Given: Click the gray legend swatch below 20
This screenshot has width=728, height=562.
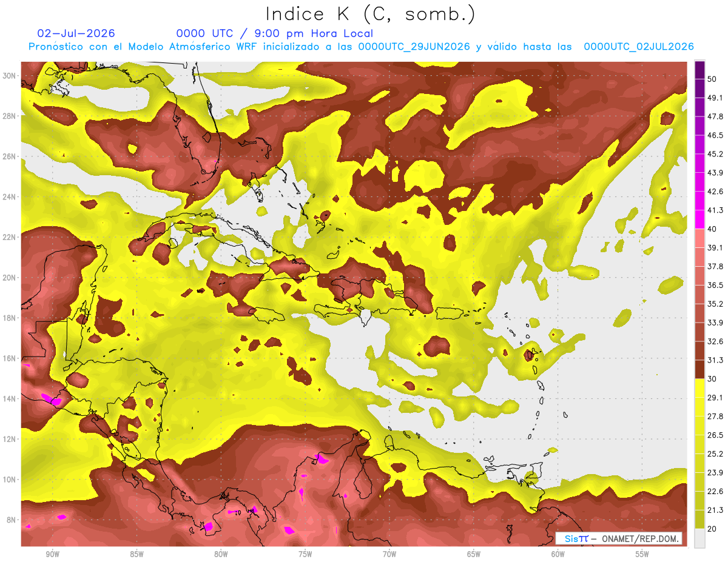Looking at the screenshot, I should (x=699, y=538).
